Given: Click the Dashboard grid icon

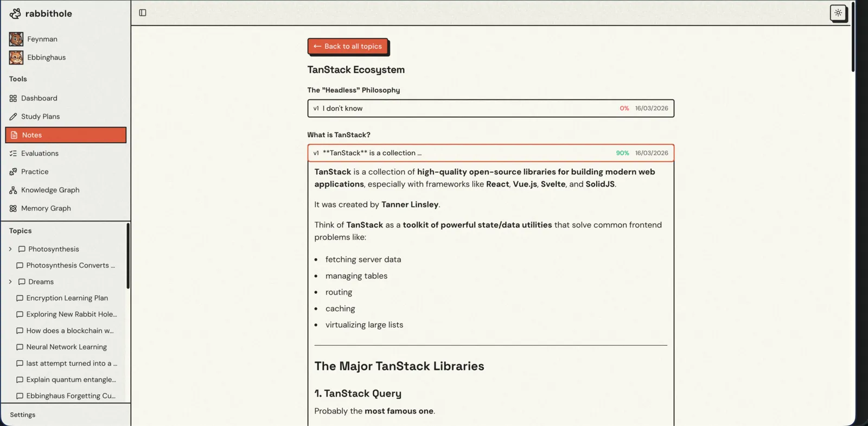Looking at the screenshot, I should [13, 98].
